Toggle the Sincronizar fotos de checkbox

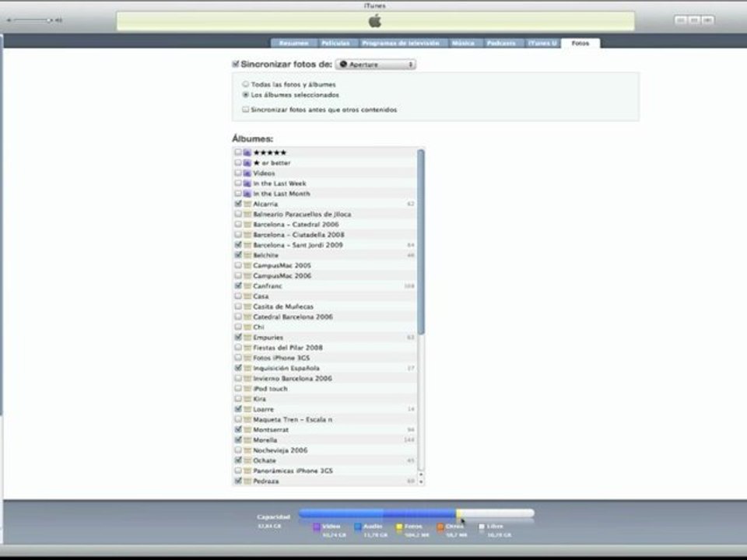235,65
